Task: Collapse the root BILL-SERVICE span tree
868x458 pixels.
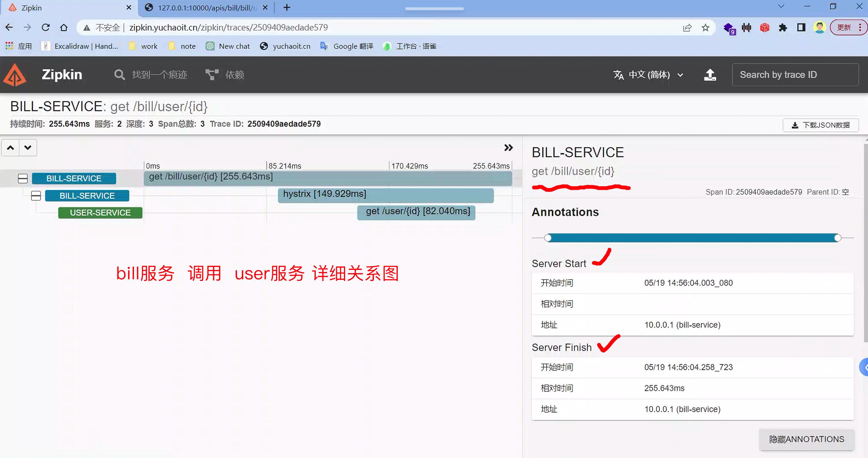Action: (x=23, y=178)
